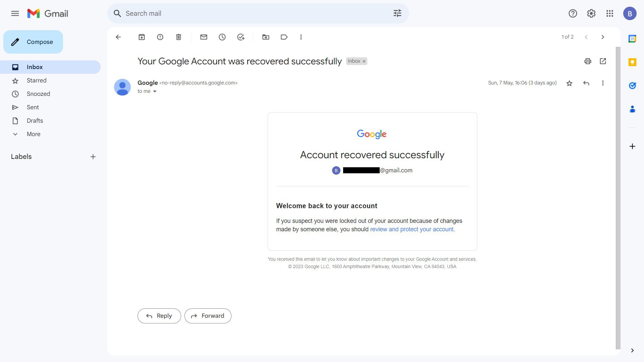The image size is (644, 362).
Task: Open the Snoozed folder
Action: (x=38, y=94)
